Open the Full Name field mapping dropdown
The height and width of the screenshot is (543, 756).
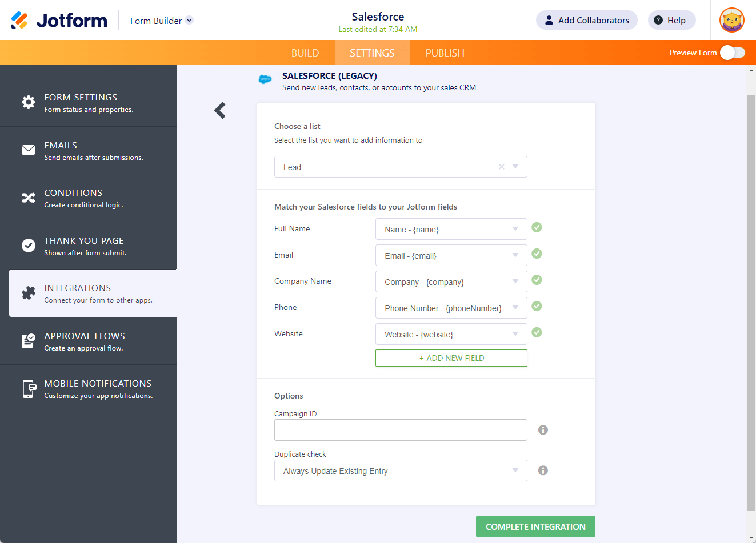pos(451,229)
